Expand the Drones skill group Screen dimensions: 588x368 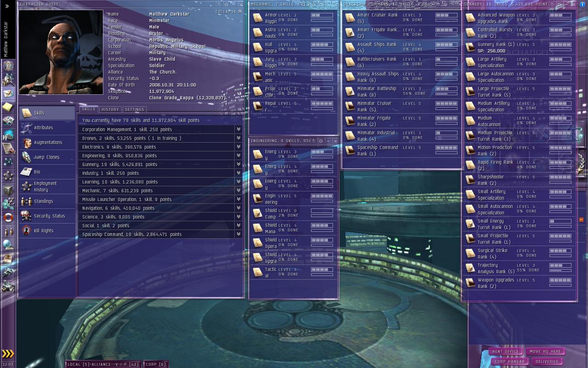[238, 138]
